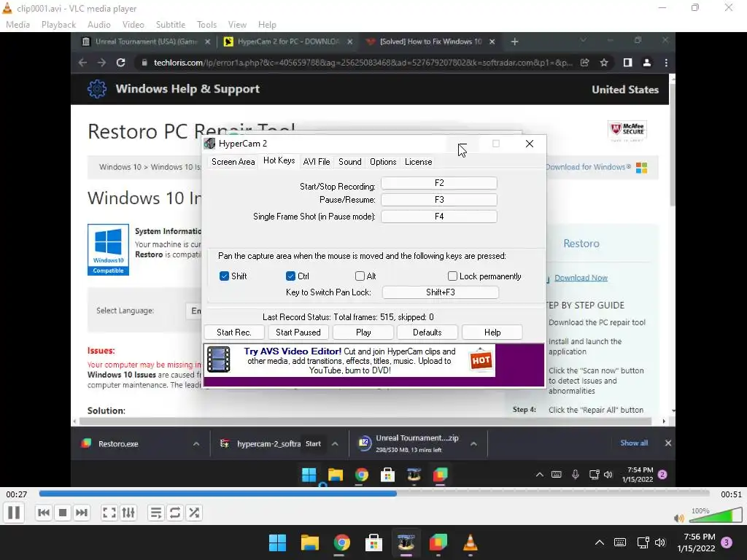Click the Start Paused button

point(298,332)
